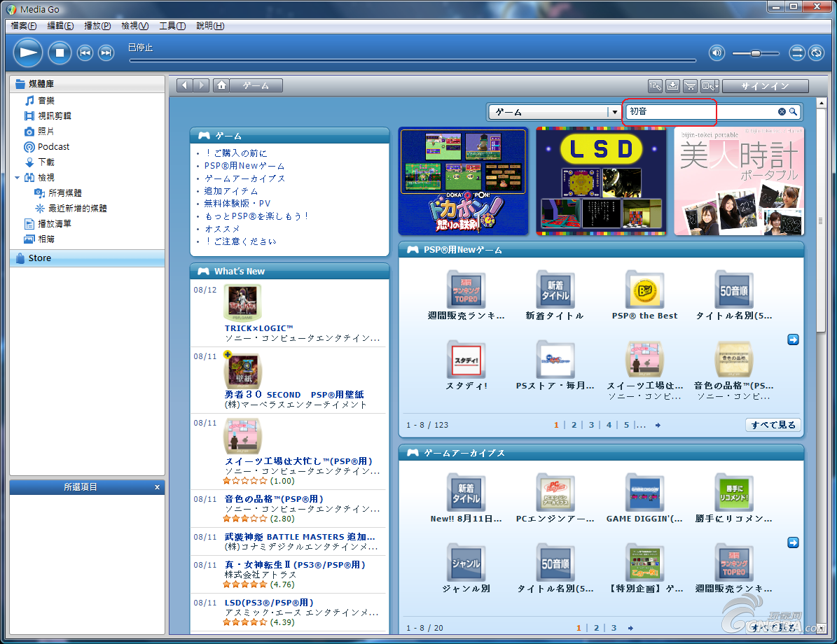Viewport: 837px width, 644px height.
Task: Open the スタディ! folder icon
Action: 466,360
